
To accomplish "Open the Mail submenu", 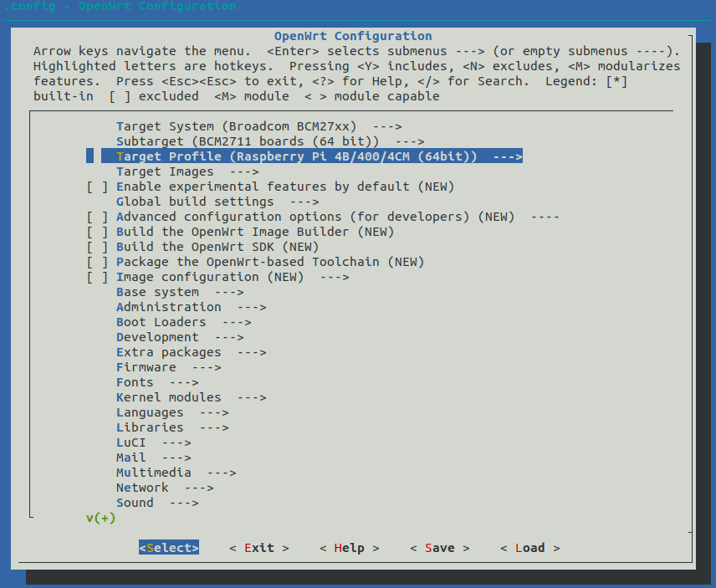I will pyautogui.click(x=153, y=458).
